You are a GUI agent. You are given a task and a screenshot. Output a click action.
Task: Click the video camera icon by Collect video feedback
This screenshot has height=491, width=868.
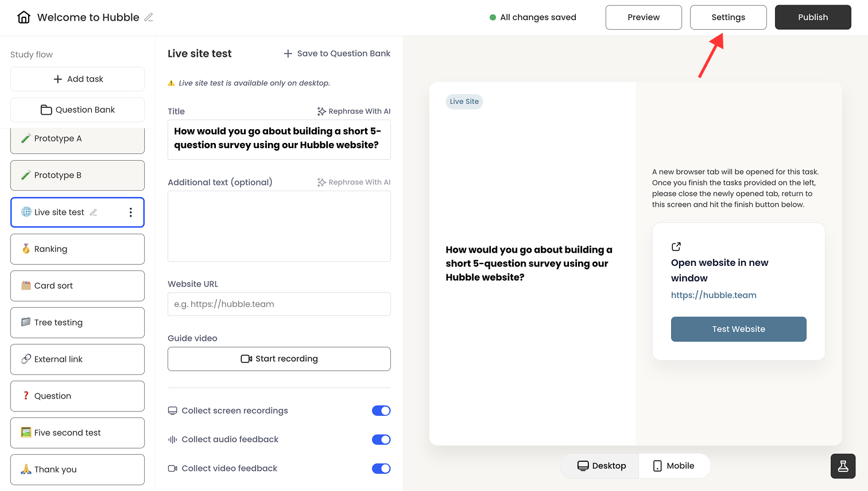click(x=172, y=469)
